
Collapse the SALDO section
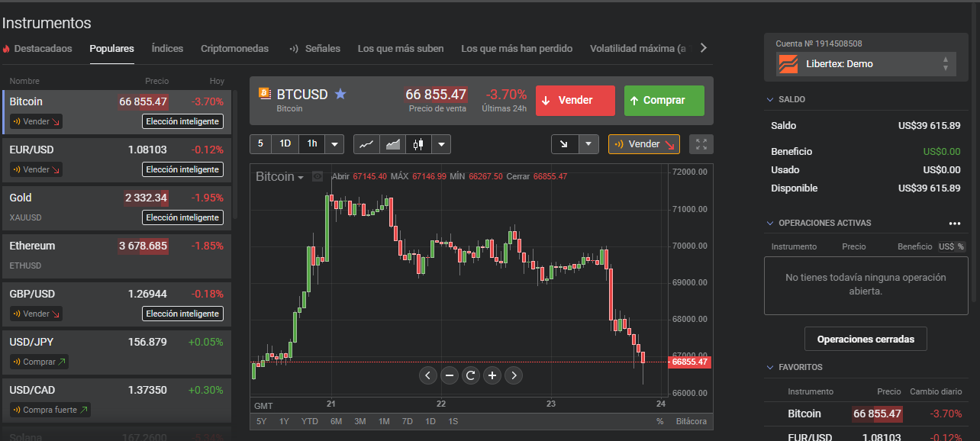[x=770, y=100]
